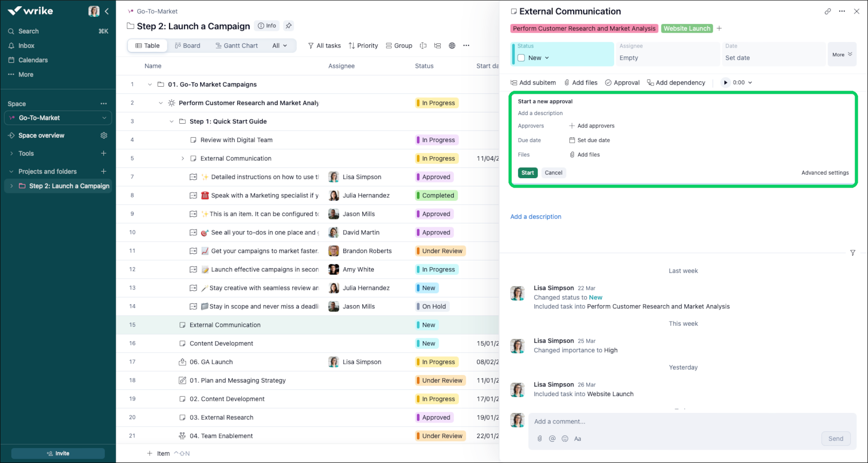Switch to the Board view tab
Screen dimensions: 868x463
pyautogui.click(x=187, y=45)
